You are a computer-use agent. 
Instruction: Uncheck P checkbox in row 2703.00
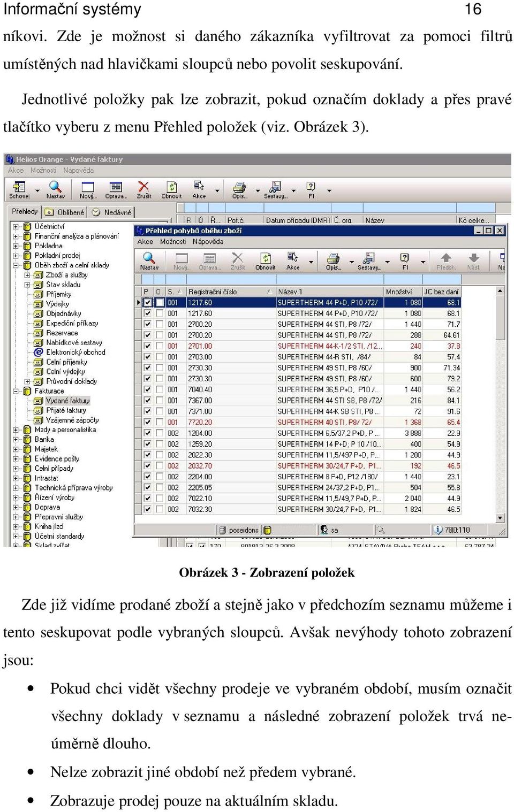point(147,357)
